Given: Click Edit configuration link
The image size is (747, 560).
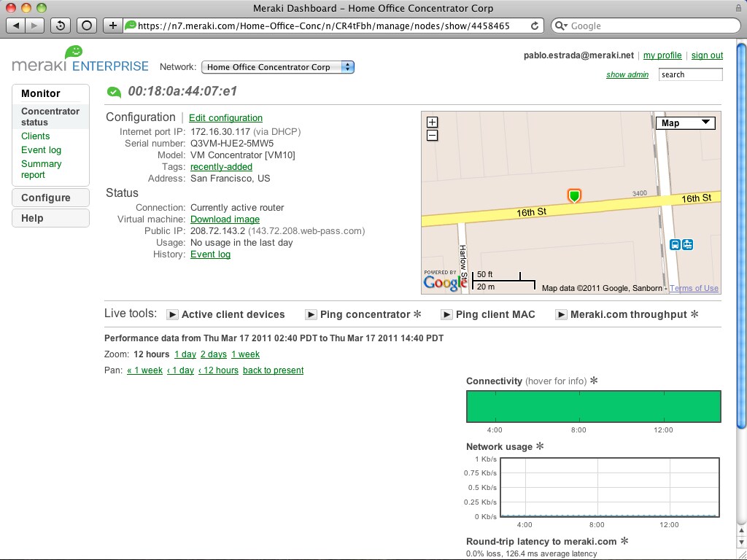Looking at the screenshot, I should [226, 117].
